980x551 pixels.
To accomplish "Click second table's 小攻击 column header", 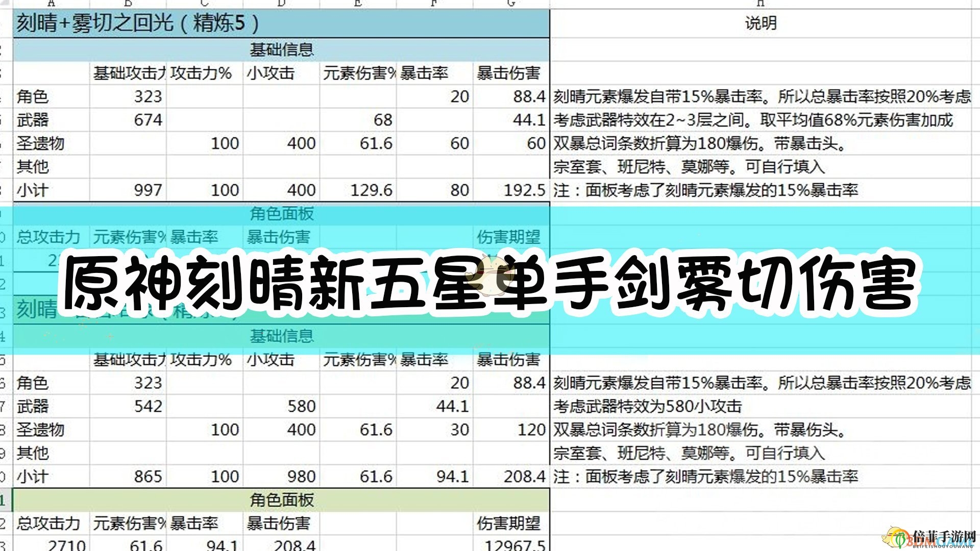I will [x=282, y=360].
